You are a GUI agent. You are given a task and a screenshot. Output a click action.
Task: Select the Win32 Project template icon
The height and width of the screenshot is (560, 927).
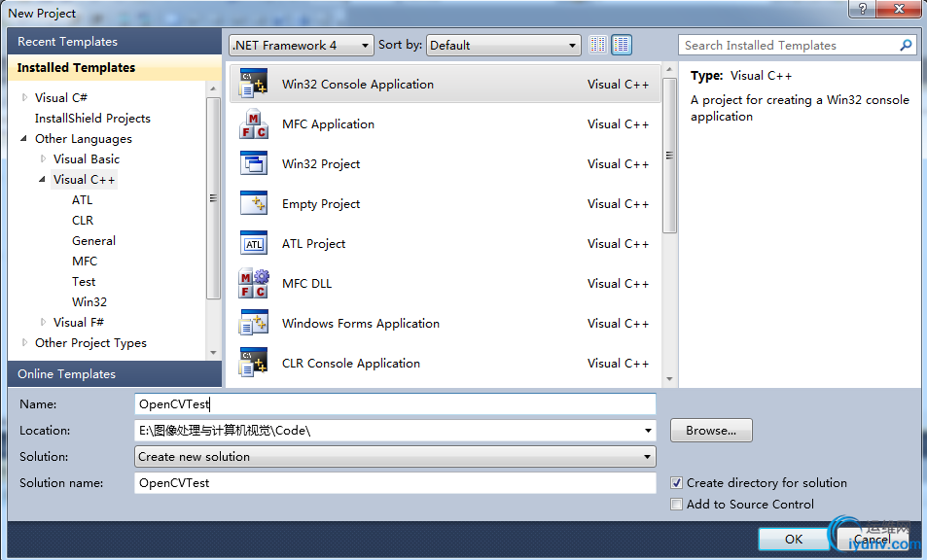pos(254,163)
